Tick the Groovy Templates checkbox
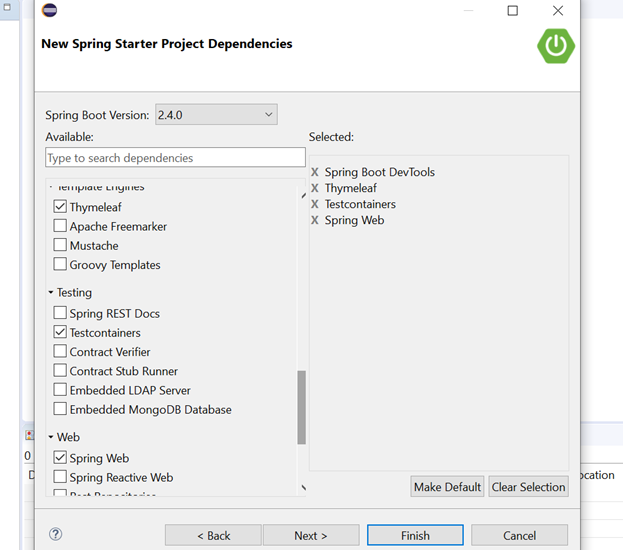 tap(60, 264)
